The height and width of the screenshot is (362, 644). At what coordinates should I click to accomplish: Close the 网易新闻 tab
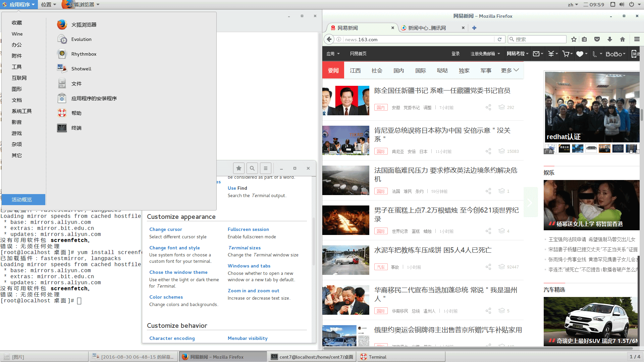(x=393, y=28)
